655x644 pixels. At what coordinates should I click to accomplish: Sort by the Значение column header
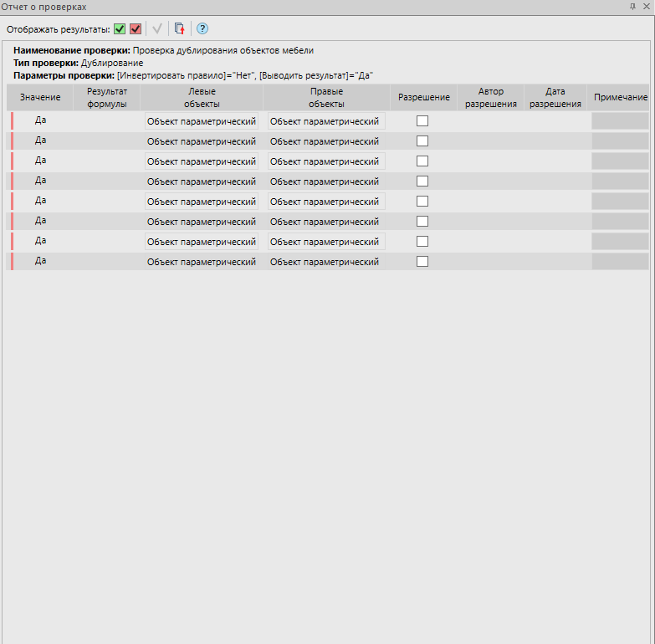tap(40, 98)
